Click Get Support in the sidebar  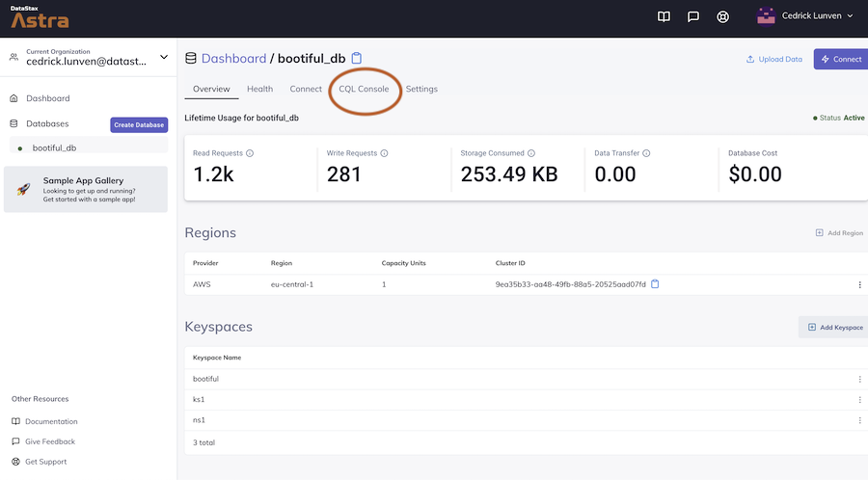point(45,462)
